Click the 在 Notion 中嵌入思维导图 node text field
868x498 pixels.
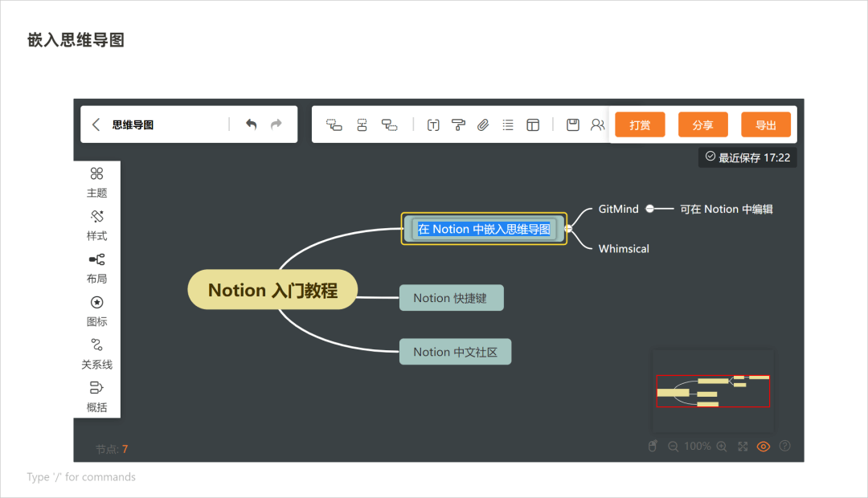484,229
